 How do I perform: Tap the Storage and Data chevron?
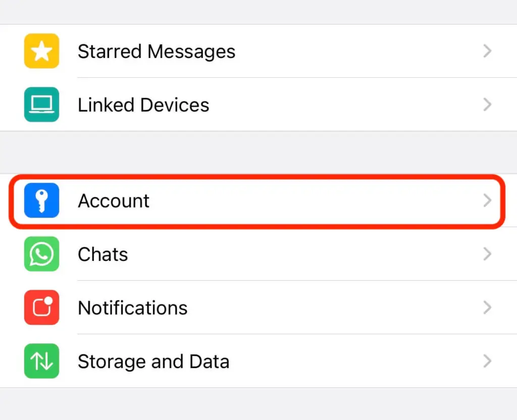point(487,361)
